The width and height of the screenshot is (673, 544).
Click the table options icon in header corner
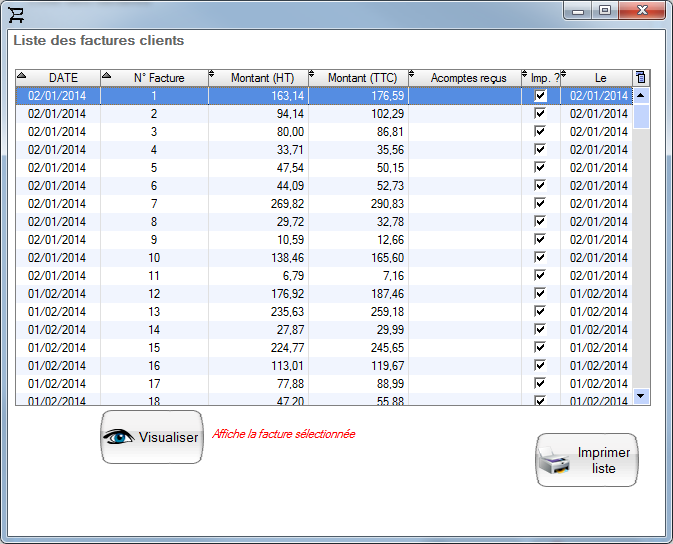(x=641, y=77)
